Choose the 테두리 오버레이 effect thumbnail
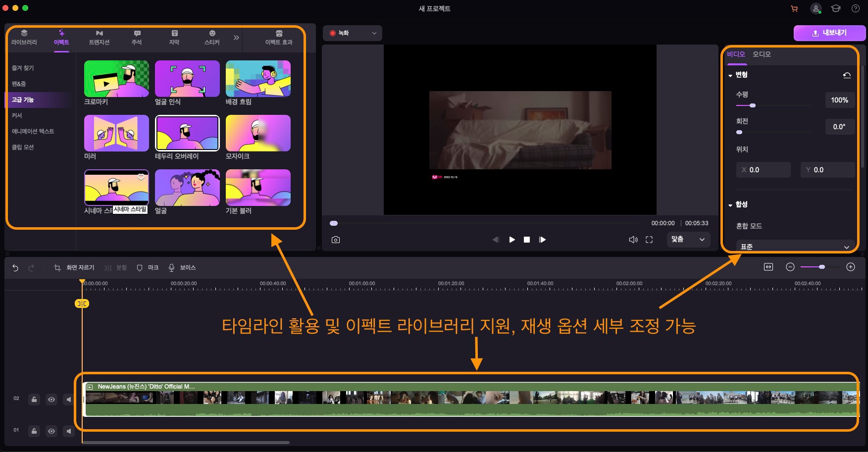This screenshot has width=868, height=452. point(187,133)
